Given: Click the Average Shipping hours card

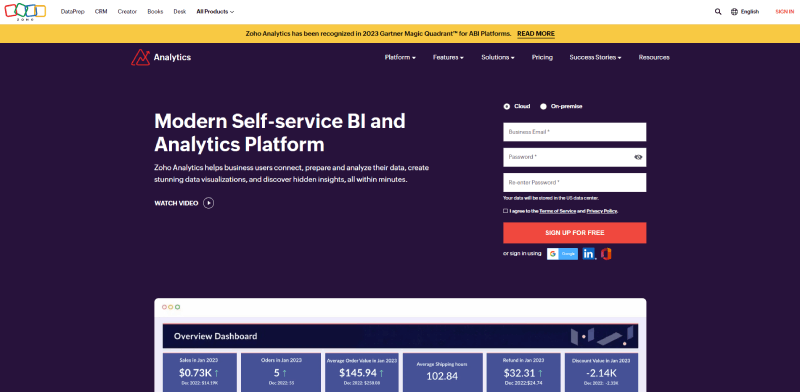Looking at the screenshot, I should 442,373.
